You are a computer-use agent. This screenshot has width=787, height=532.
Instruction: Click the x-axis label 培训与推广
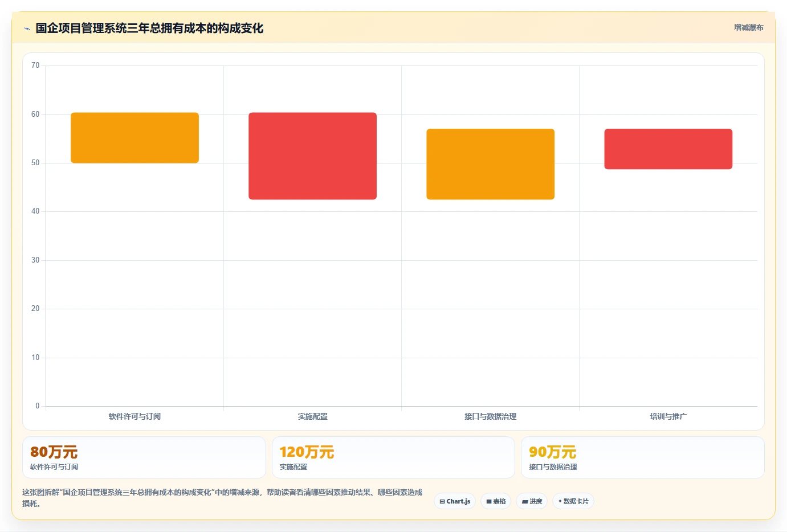(x=668, y=416)
